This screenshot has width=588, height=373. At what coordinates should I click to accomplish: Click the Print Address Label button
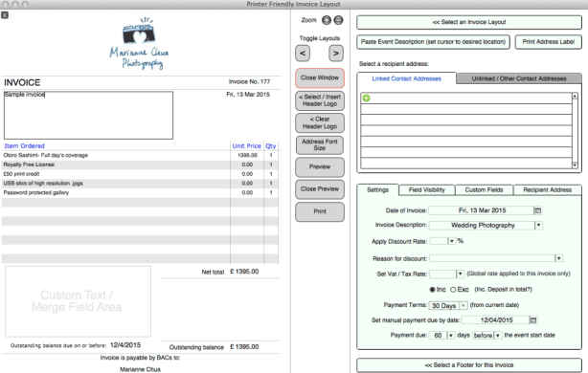pos(548,42)
